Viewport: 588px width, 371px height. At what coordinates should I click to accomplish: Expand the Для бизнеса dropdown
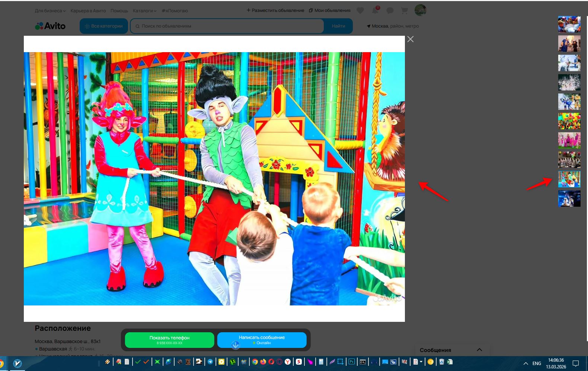click(x=50, y=11)
